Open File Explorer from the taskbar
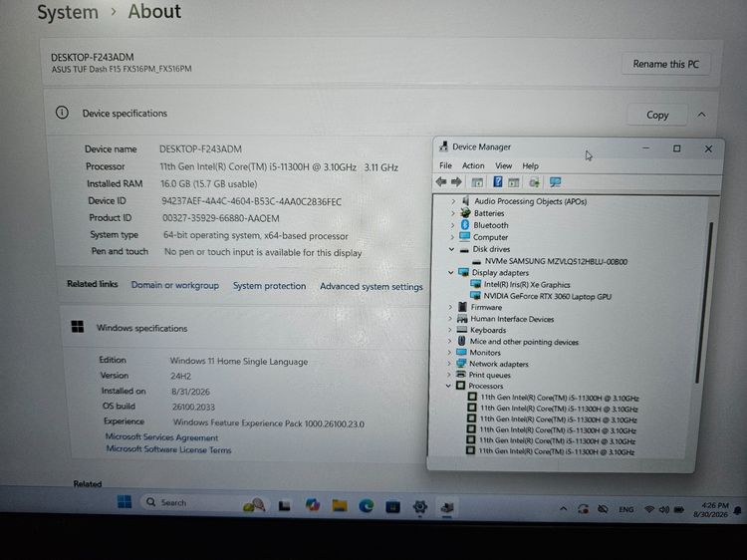747x560 pixels. point(340,505)
